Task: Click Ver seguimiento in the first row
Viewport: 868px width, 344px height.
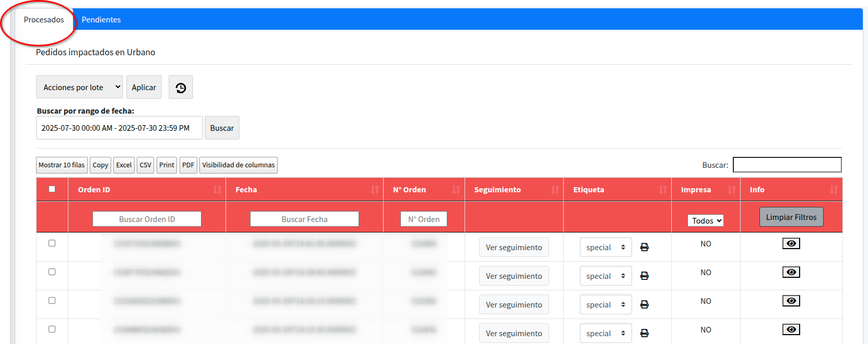Action: click(514, 247)
